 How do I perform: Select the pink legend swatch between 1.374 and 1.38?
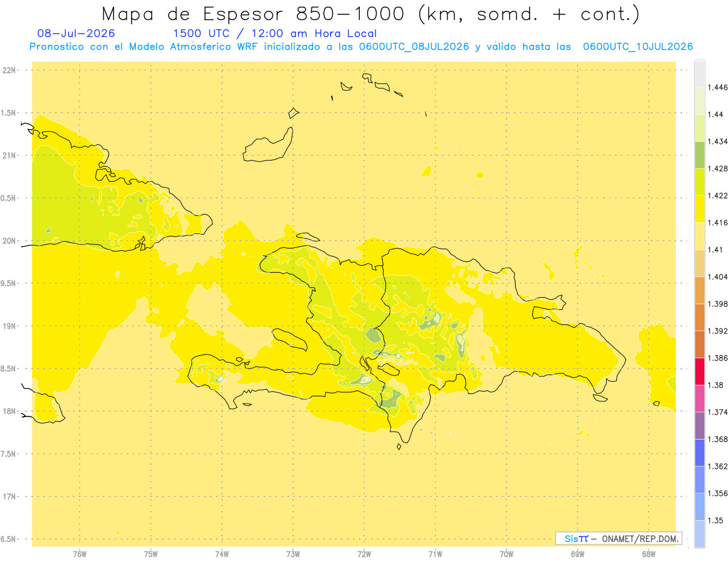point(699,398)
